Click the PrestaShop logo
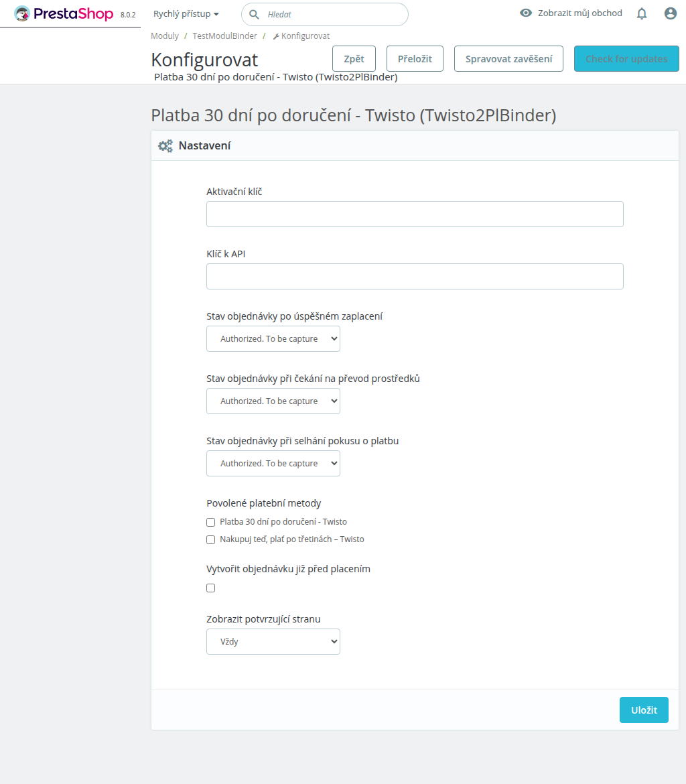 click(x=64, y=13)
